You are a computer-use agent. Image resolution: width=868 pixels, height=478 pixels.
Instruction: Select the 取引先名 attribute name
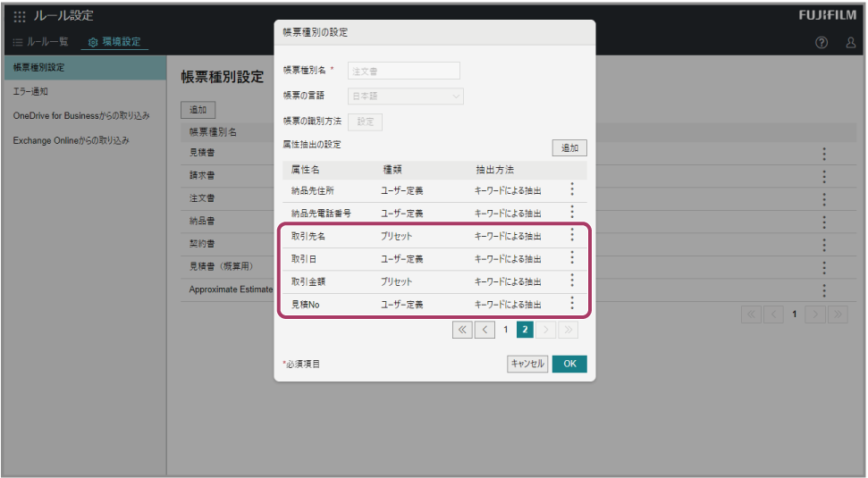(x=308, y=236)
